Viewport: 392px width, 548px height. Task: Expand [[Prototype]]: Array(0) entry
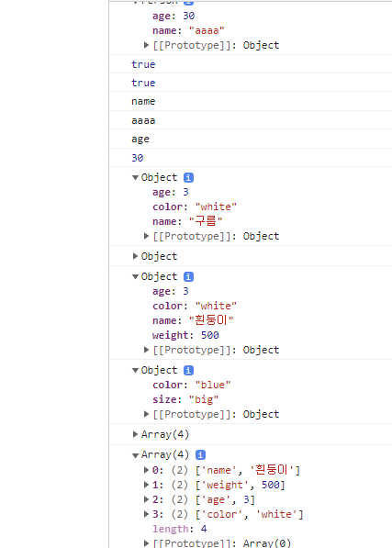[146, 543]
